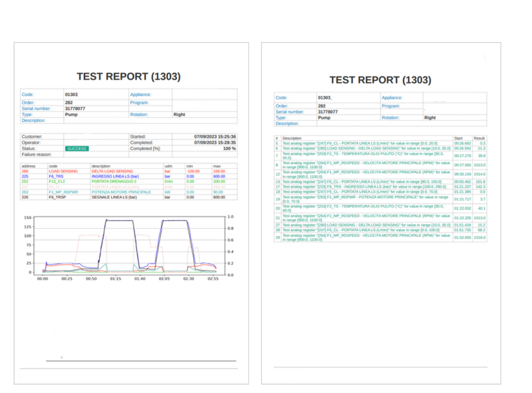This screenshot has height=393, width=532.
Task: Click the left page TEST REPORT (1303) title
Action: [x=129, y=77]
